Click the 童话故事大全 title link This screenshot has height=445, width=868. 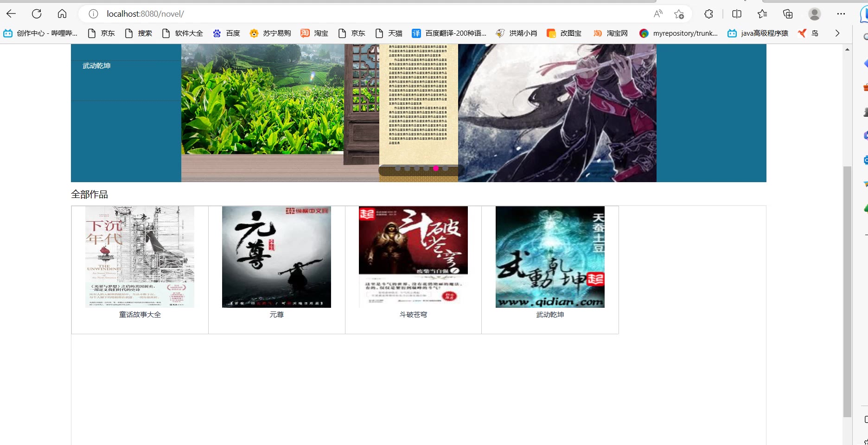pos(140,315)
